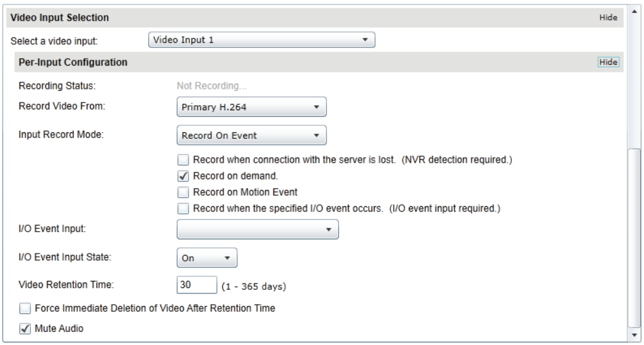Uncheck the Record on demand checkbox
The height and width of the screenshot is (345, 644).
[x=183, y=176]
